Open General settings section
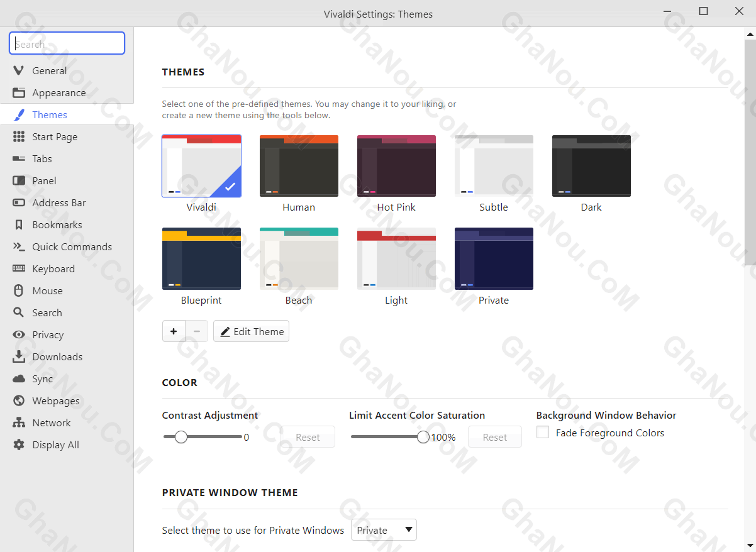This screenshot has height=552, width=756. (50, 70)
